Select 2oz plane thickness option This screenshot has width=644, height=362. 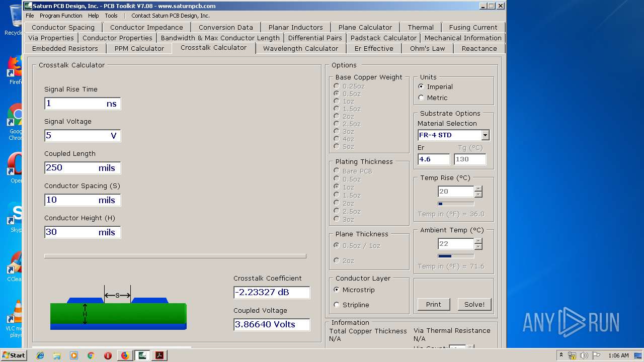click(337, 260)
